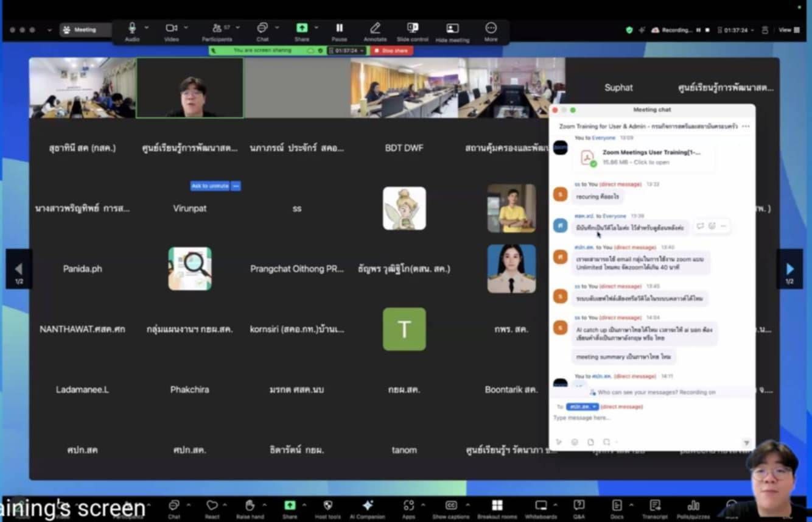Open Polls/quizzes
This screenshot has height=522, width=812.
tap(693, 509)
